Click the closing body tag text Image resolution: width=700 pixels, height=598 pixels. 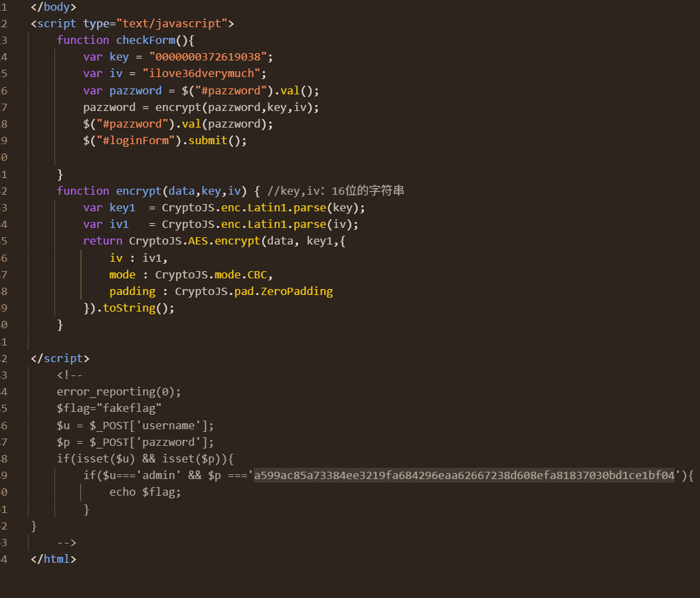pos(53,7)
